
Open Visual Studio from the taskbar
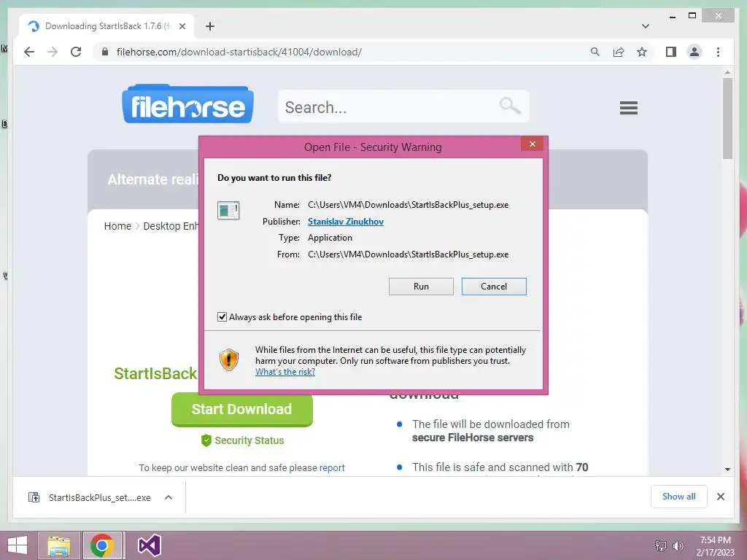[x=150, y=545]
